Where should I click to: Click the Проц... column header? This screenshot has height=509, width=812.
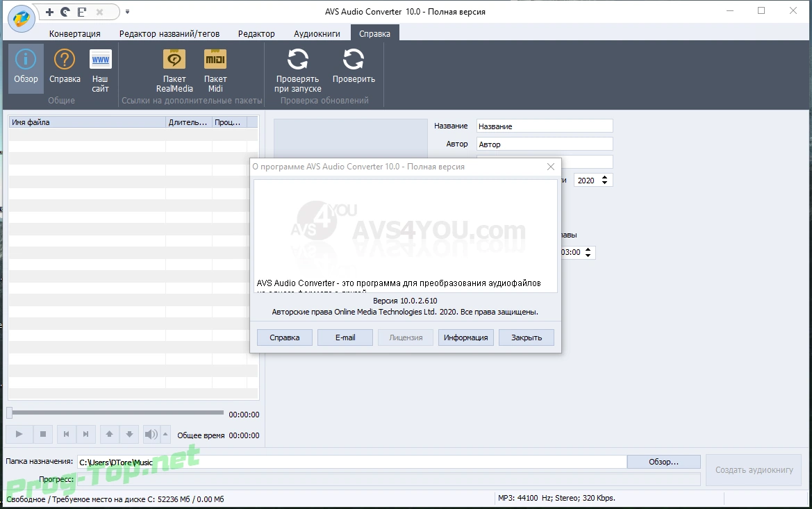[229, 122]
